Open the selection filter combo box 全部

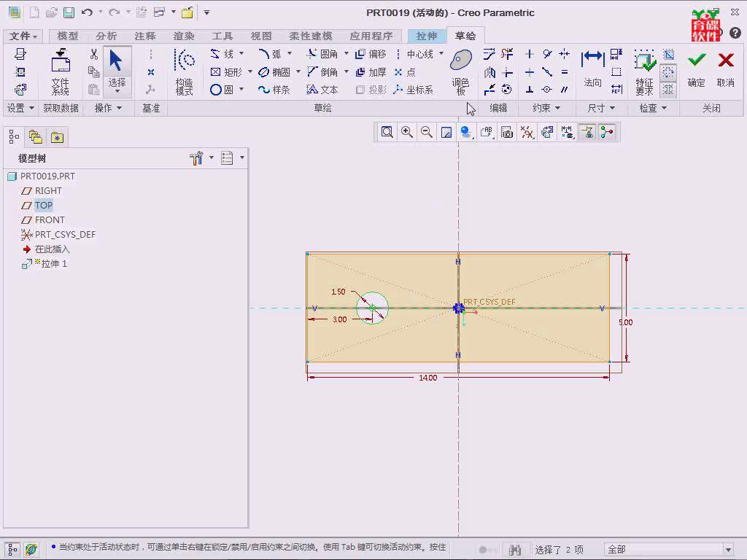pos(669,550)
